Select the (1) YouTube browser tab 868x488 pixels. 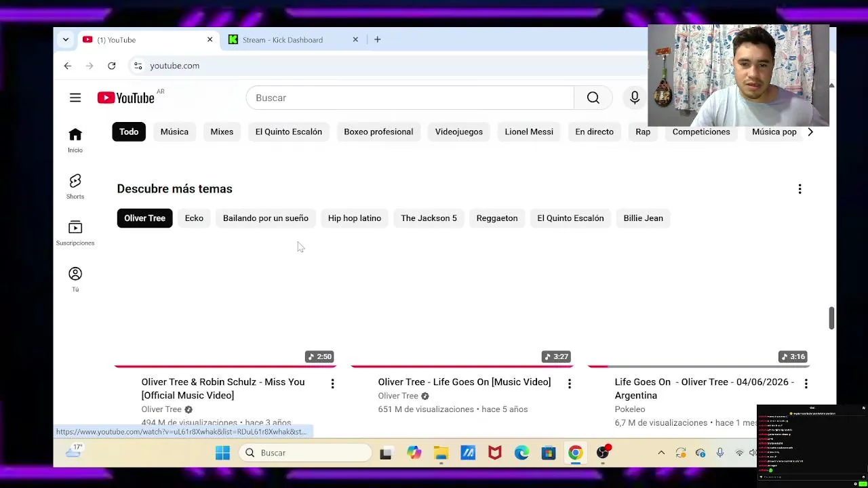(x=148, y=40)
